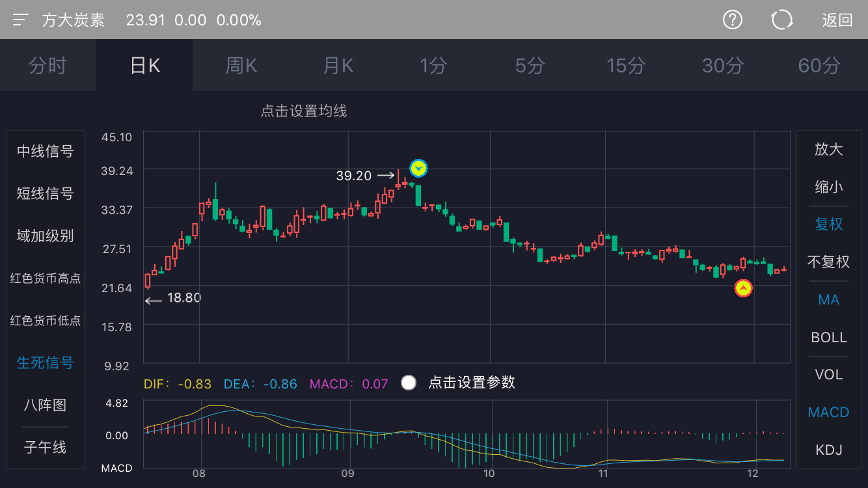Tap the stock name 方大炭素
The height and width of the screenshot is (488, 868).
pos(74,20)
